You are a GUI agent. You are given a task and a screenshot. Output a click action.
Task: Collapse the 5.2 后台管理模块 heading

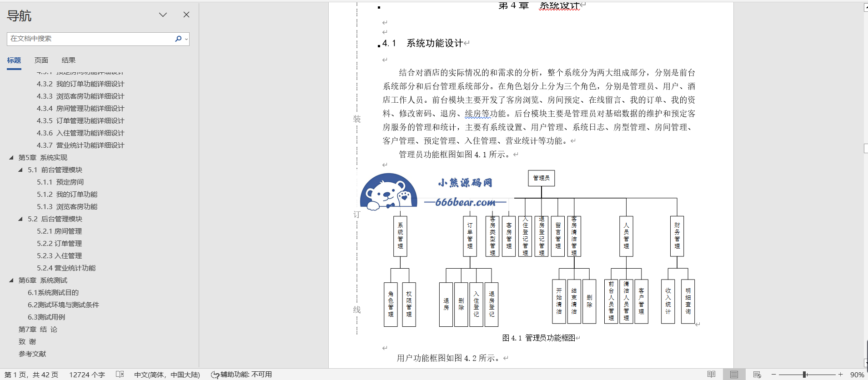[x=20, y=219]
